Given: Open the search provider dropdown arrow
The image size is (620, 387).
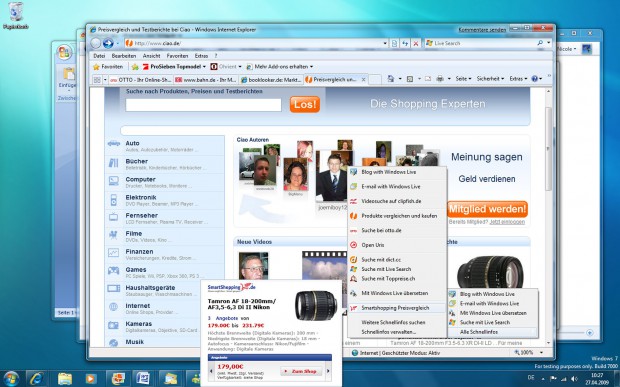Looking at the screenshot, I should (x=549, y=43).
